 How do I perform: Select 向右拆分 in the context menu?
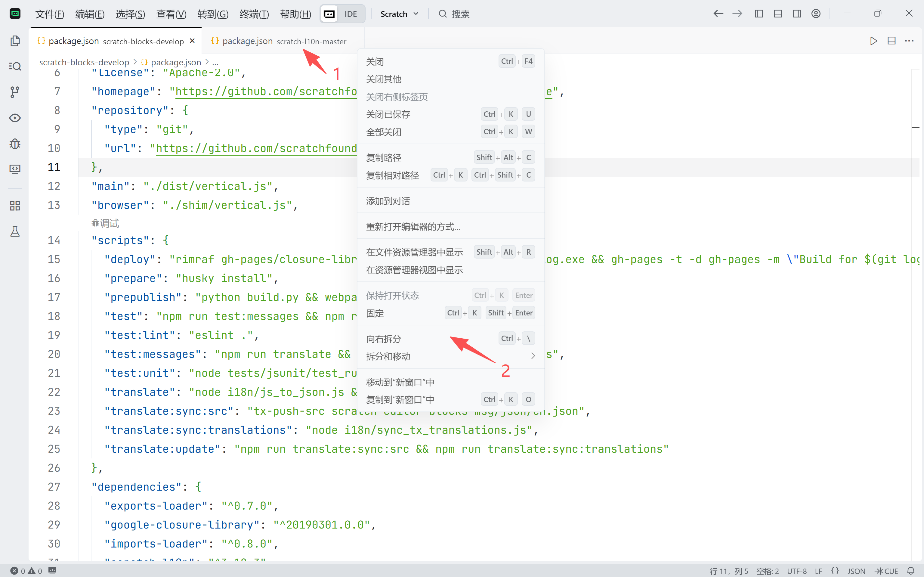point(384,339)
